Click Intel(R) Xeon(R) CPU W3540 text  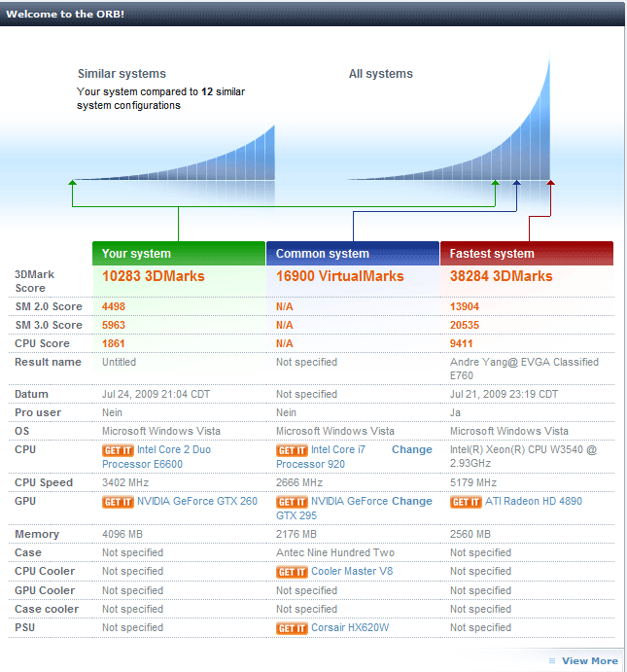pos(523,456)
